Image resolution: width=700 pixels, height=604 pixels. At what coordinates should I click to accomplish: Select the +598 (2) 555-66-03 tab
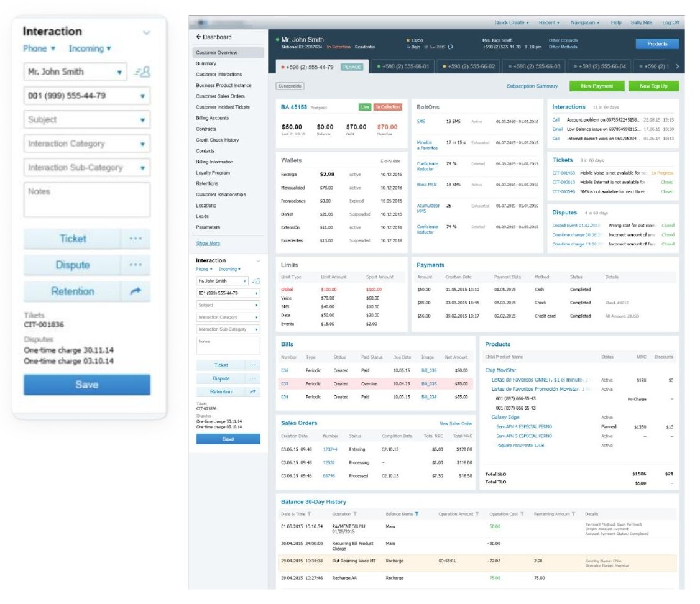pyautogui.click(x=535, y=66)
